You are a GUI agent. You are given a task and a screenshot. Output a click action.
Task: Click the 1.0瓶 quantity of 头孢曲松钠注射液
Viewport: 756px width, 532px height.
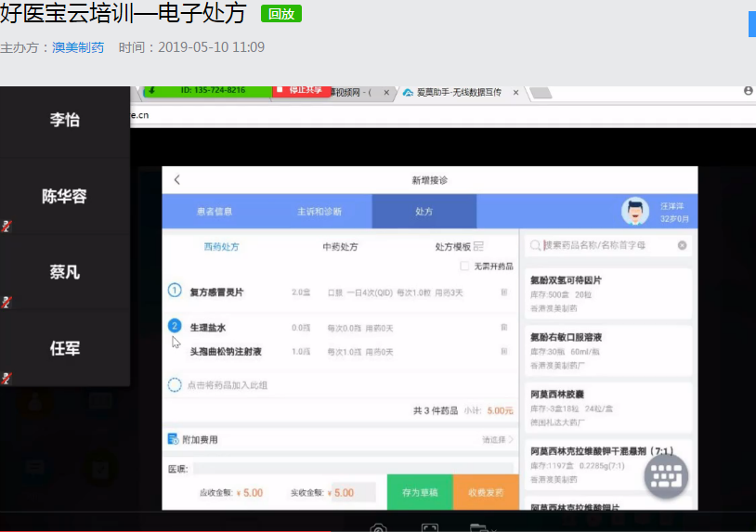[x=301, y=352]
